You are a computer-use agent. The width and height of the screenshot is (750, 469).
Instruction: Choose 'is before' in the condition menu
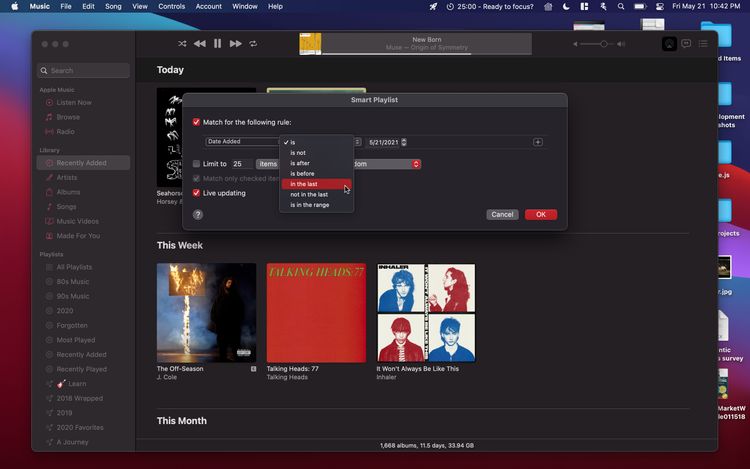click(316, 174)
